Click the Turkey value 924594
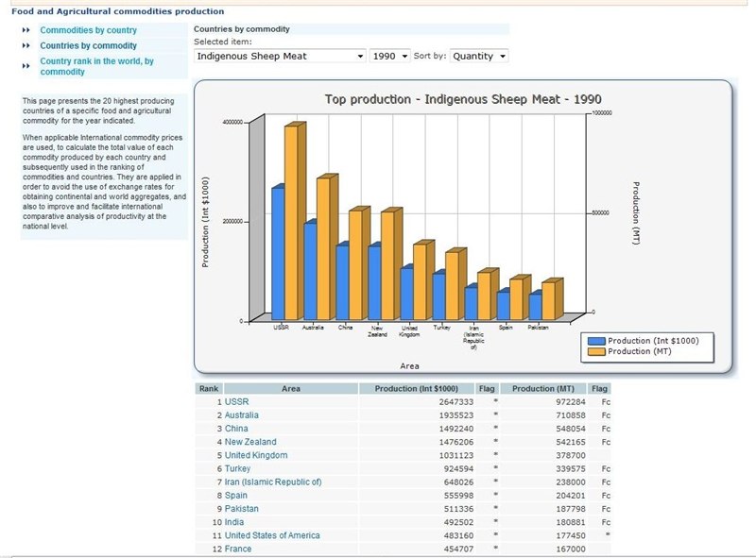Screen dimensions: 756x558 [x=458, y=469]
